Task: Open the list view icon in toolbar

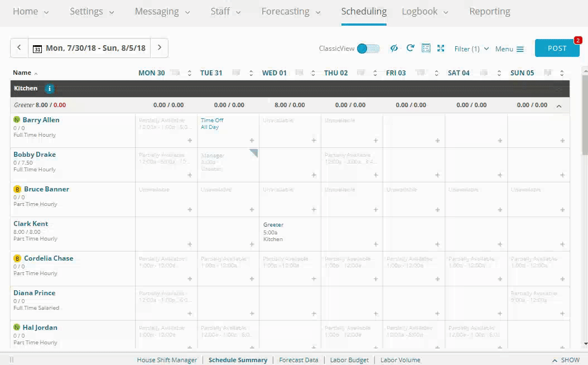Action: [426, 49]
